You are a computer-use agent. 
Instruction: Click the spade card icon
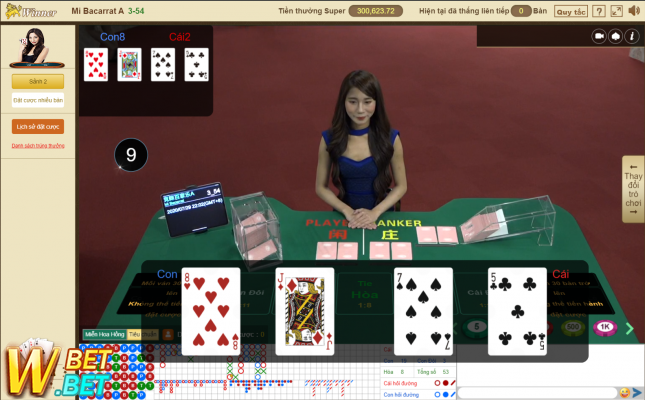coord(615,36)
